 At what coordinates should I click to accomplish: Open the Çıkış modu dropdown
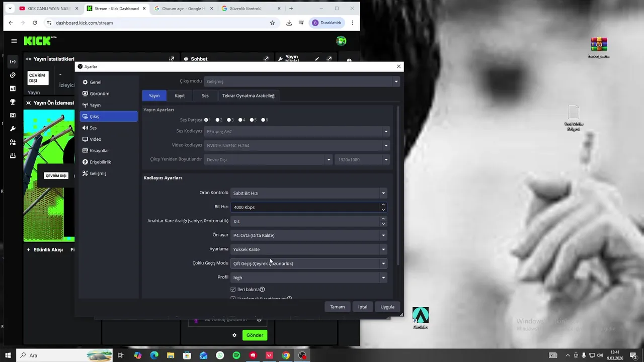point(302,81)
